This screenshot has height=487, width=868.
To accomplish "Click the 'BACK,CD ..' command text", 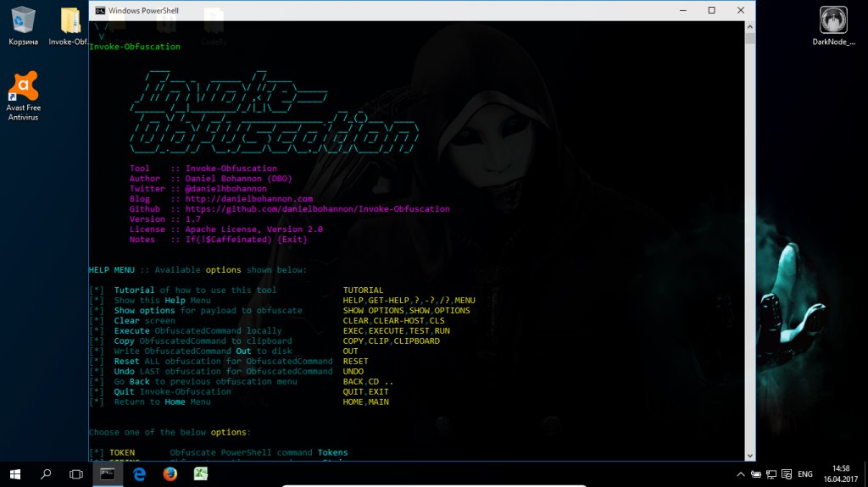I will tap(368, 381).
